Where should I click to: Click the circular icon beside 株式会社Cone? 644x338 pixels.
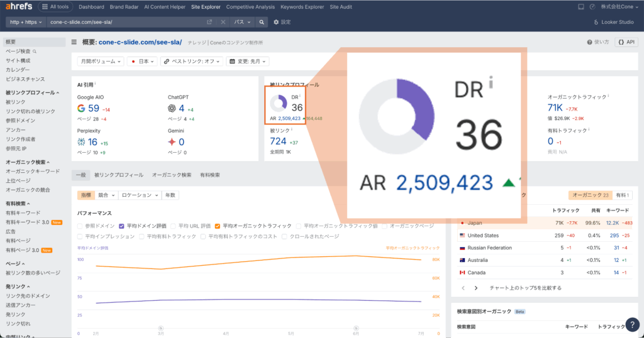[592, 6]
